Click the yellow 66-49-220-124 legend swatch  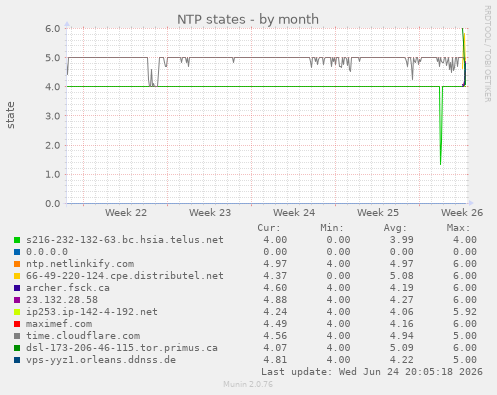tap(17, 276)
